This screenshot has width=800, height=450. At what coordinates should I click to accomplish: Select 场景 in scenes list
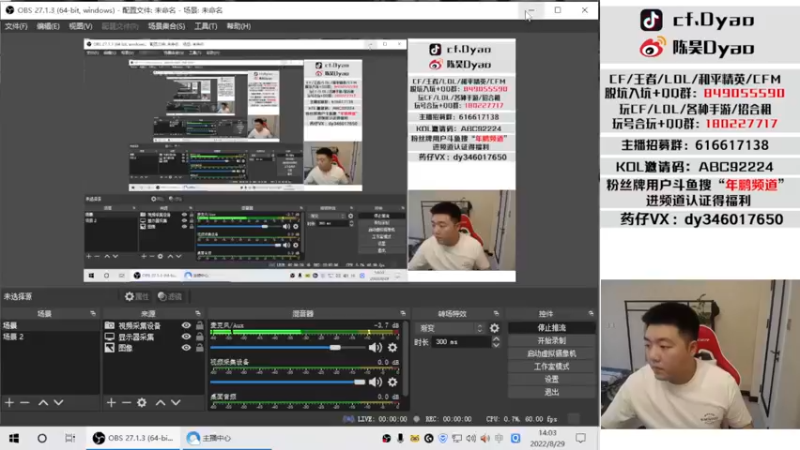50,326
